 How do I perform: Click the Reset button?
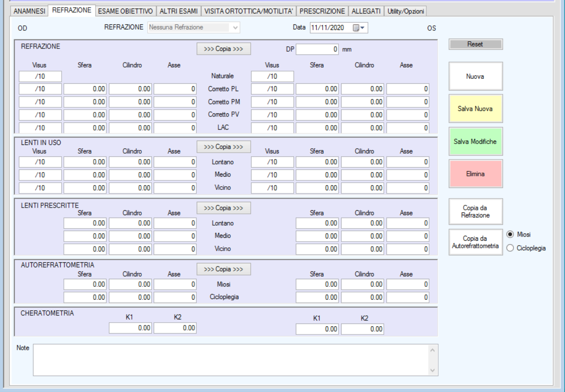click(476, 44)
